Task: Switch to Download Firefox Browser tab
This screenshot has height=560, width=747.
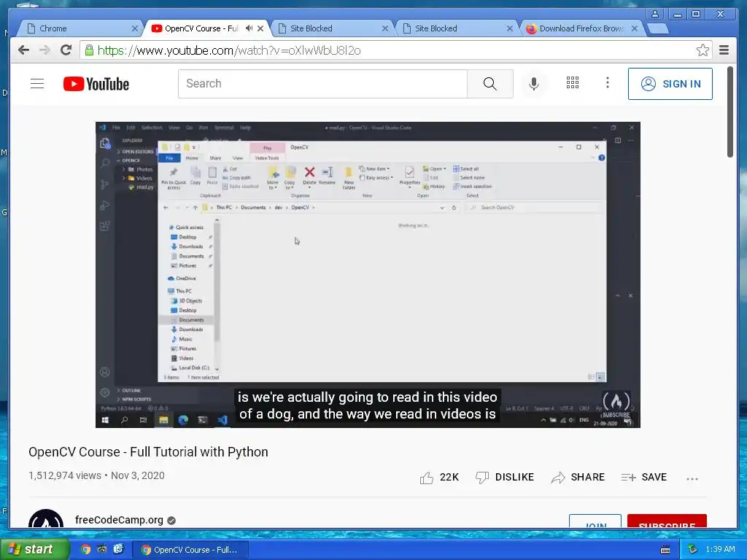Action: (581, 28)
